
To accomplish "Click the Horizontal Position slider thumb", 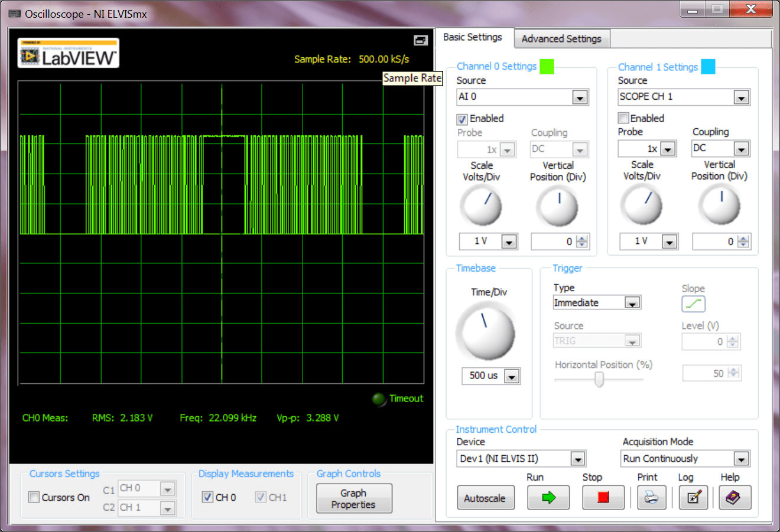I will click(x=599, y=380).
